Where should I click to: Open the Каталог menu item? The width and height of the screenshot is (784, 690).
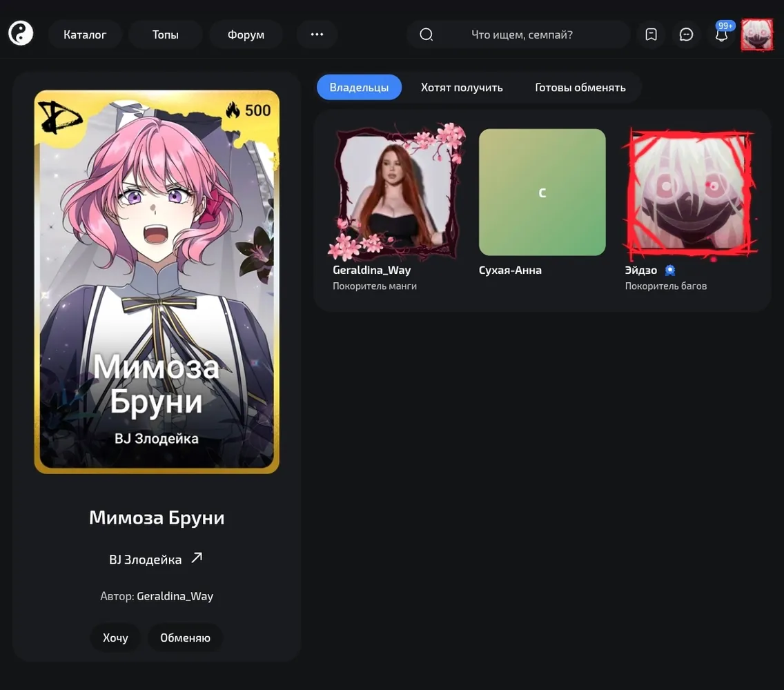click(84, 34)
